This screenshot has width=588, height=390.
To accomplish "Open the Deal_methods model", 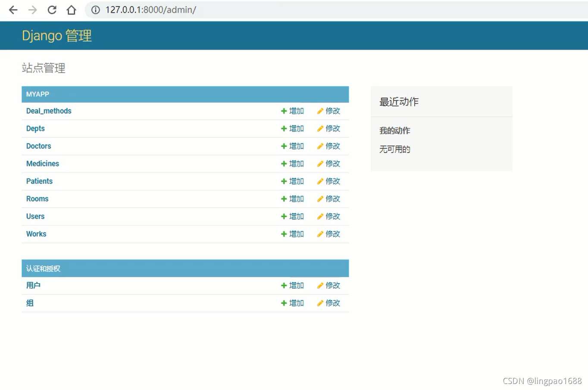I will coord(49,111).
